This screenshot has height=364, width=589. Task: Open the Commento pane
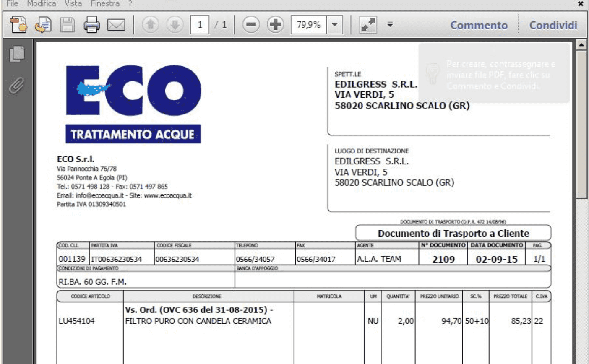[x=479, y=25]
